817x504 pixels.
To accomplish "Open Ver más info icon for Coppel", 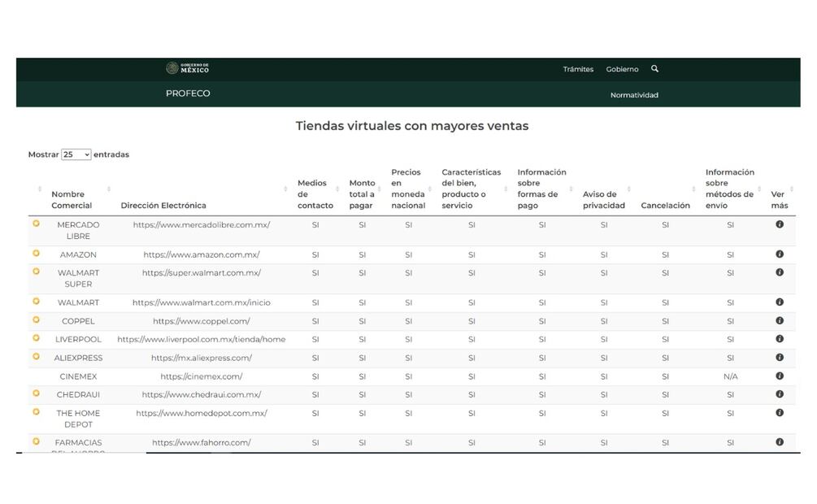I will tap(780, 320).
